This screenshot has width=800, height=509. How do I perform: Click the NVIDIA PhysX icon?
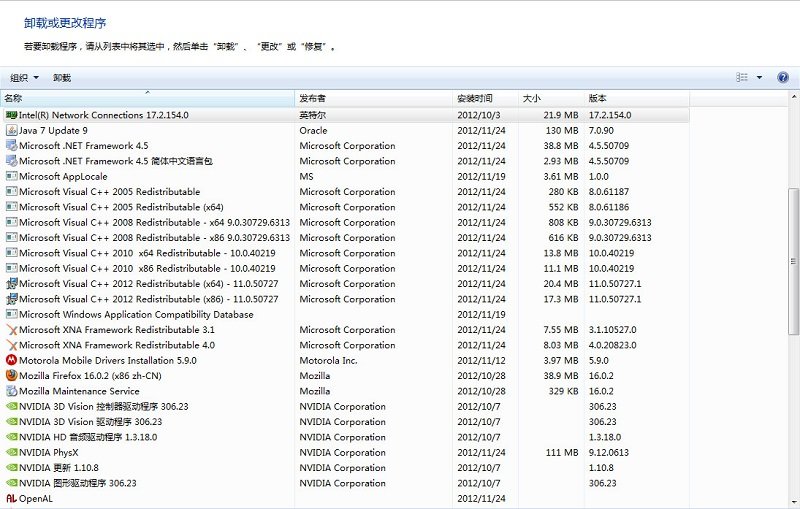coord(11,452)
